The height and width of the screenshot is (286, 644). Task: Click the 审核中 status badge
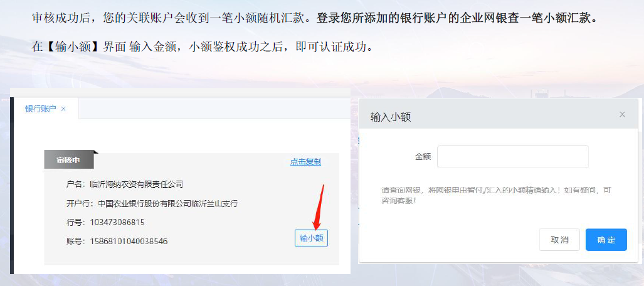point(69,161)
